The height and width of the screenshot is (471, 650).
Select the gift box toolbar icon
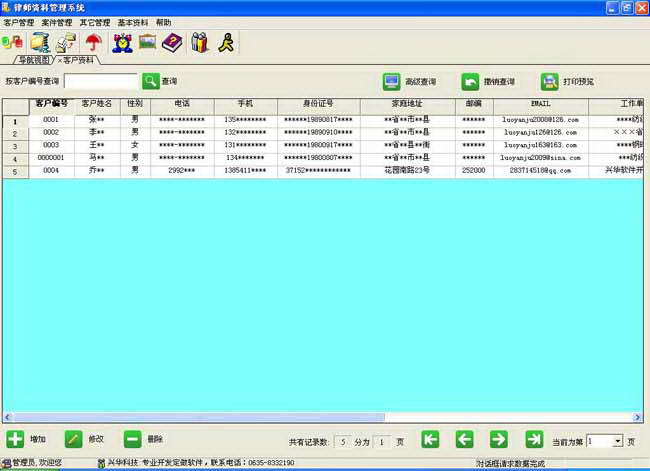click(199, 42)
